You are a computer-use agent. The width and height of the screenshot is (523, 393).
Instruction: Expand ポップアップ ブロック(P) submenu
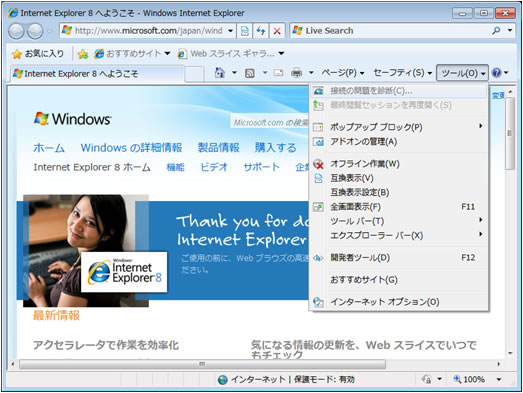399,127
